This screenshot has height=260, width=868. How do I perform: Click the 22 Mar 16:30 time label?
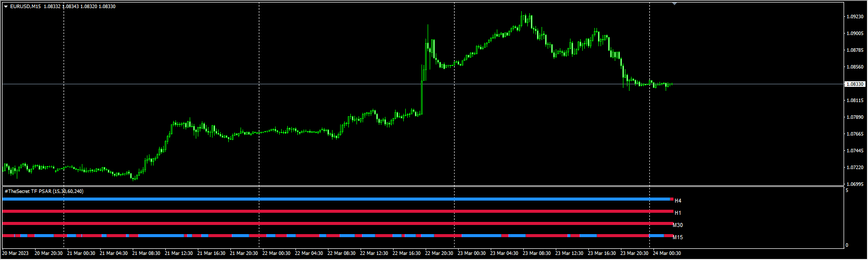coord(406,253)
